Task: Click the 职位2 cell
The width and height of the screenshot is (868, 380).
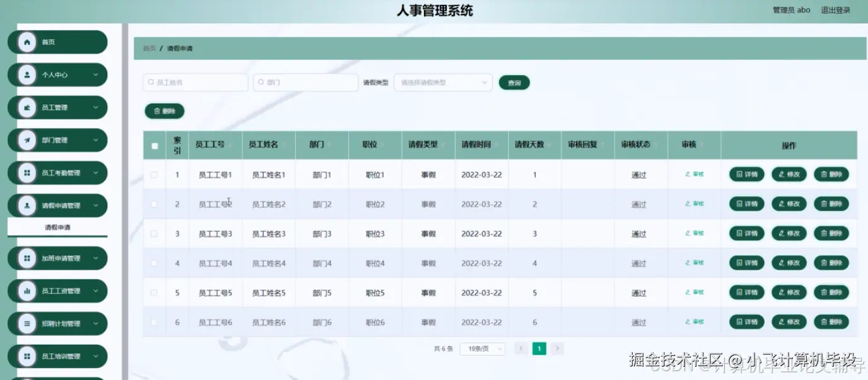Action: (x=375, y=205)
